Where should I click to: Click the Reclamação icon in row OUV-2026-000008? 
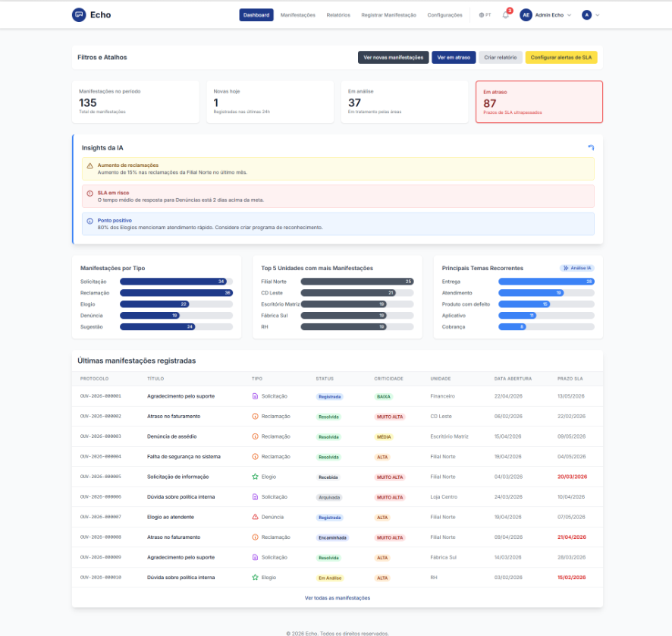click(x=255, y=537)
